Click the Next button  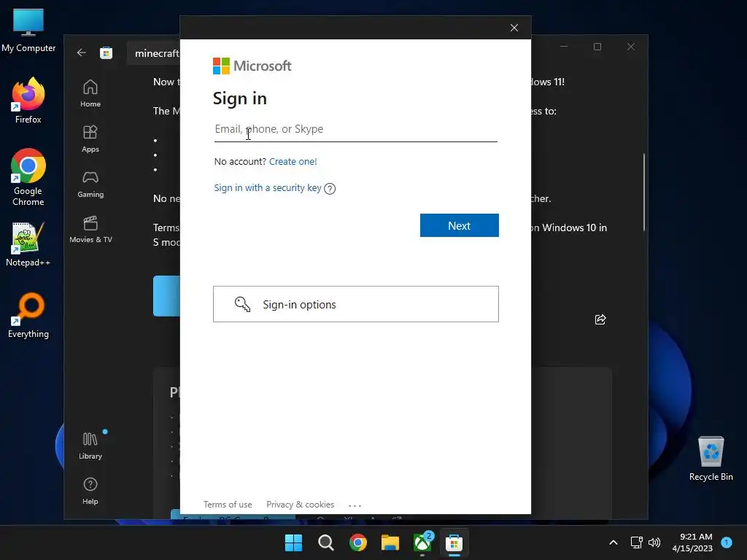(460, 225)
